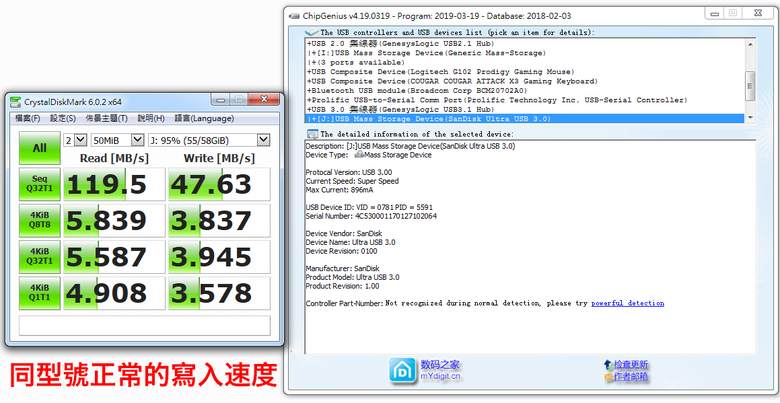Run all benchmarks with All button

coord(40,148)
